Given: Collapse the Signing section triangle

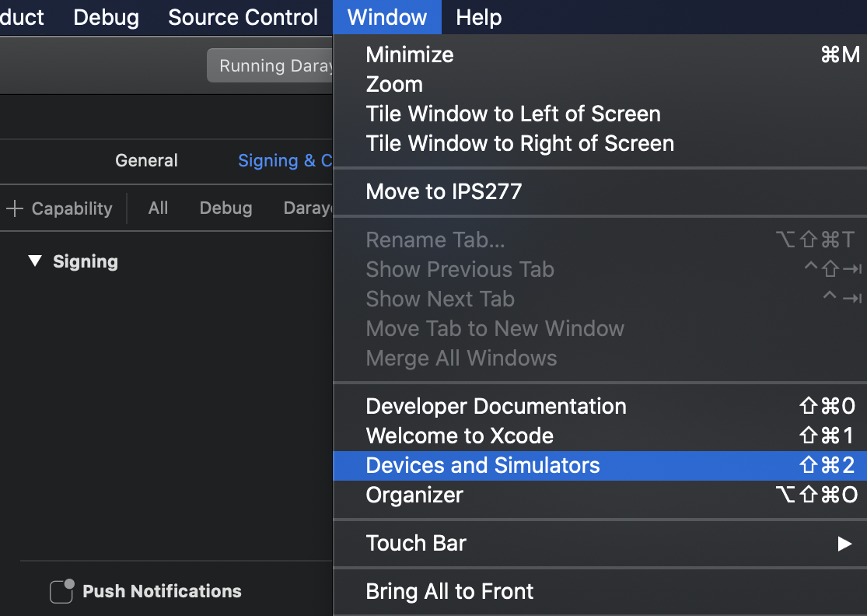Looking at the screenshot, I should click(34, 261).
